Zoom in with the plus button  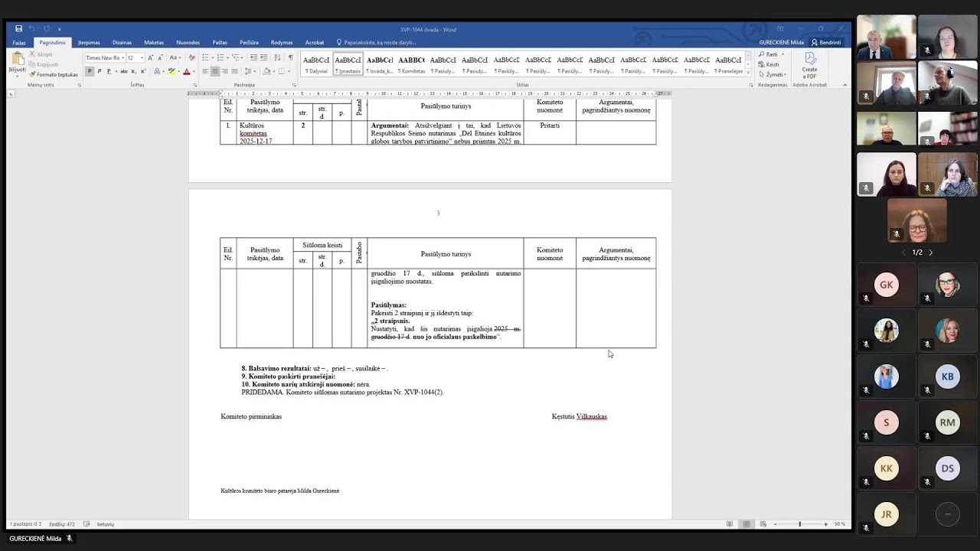(825, 524)
